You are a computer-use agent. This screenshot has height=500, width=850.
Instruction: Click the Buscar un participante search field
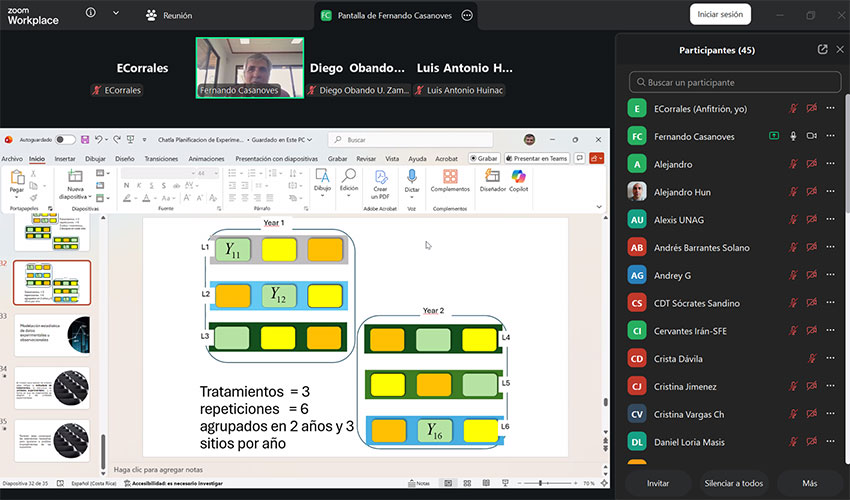(734, 82)
